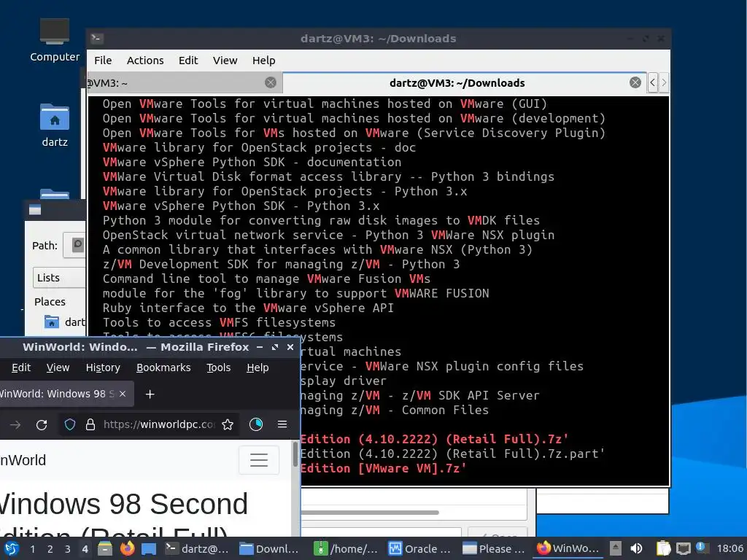Viewport: 747px width, 560px height.
Task: Click the padlock site info icon
Action: point(90,424)
